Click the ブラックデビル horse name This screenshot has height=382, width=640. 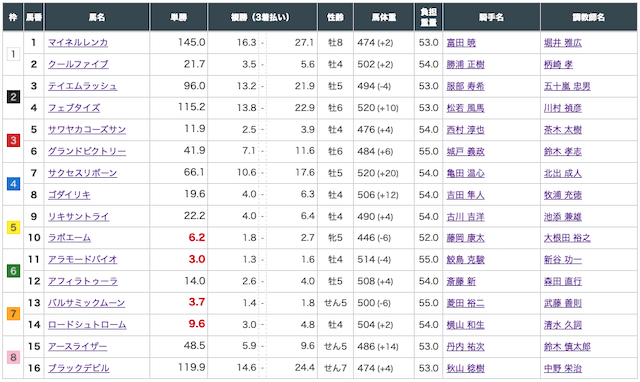click(x=78, y=368)
